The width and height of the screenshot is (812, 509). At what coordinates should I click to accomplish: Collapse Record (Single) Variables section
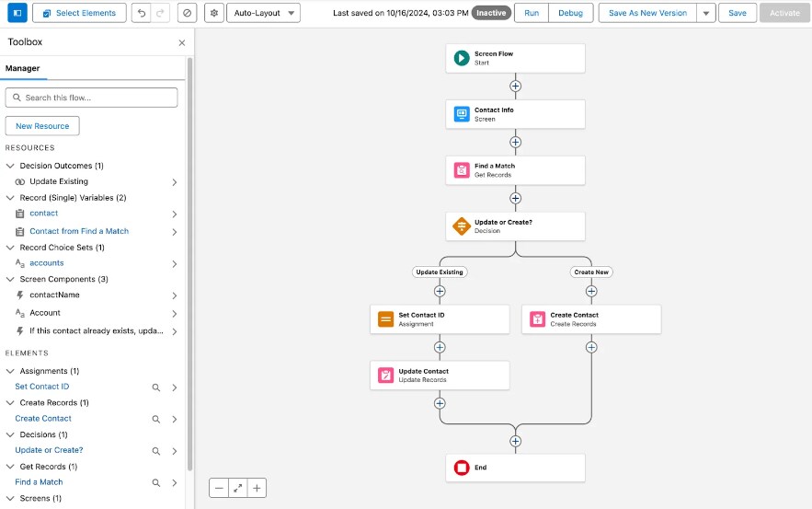pyautogui.click(x=10, y=198)
